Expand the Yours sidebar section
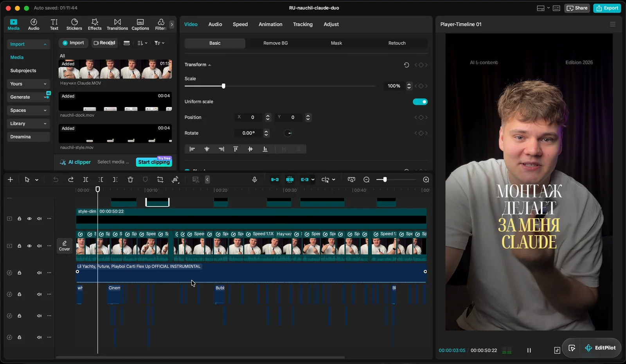Screen dimensions: 626x364 pyautogui.click(x=28, y=84)
